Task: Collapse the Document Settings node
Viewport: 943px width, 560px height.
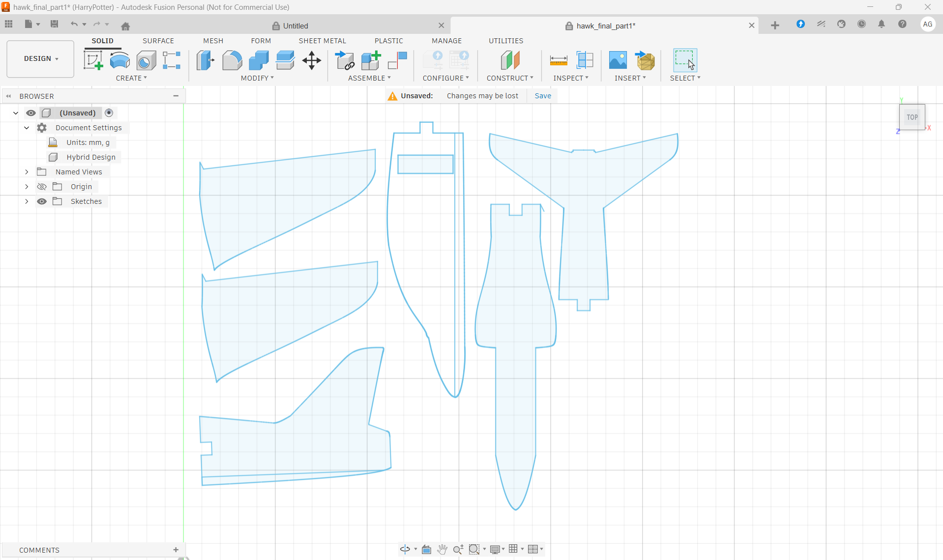Action: 27,128
